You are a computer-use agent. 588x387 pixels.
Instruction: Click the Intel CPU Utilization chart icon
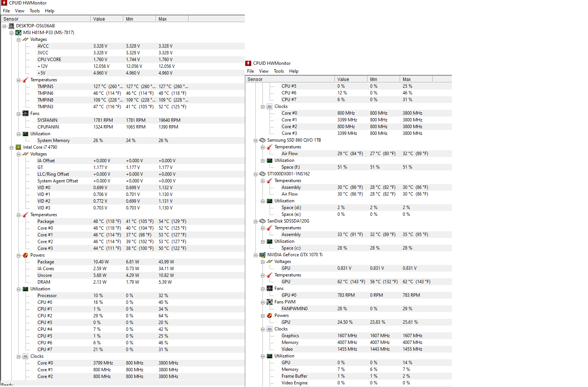click(25, 289)
